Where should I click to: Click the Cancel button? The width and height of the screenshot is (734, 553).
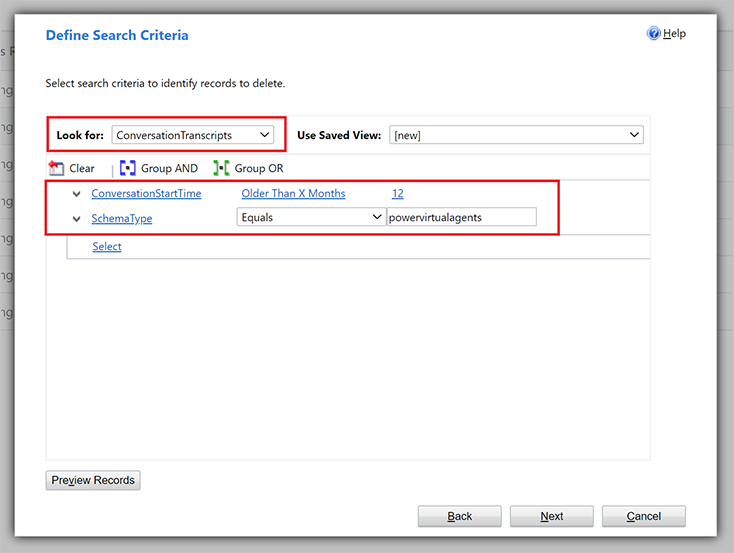pos(644,516)
